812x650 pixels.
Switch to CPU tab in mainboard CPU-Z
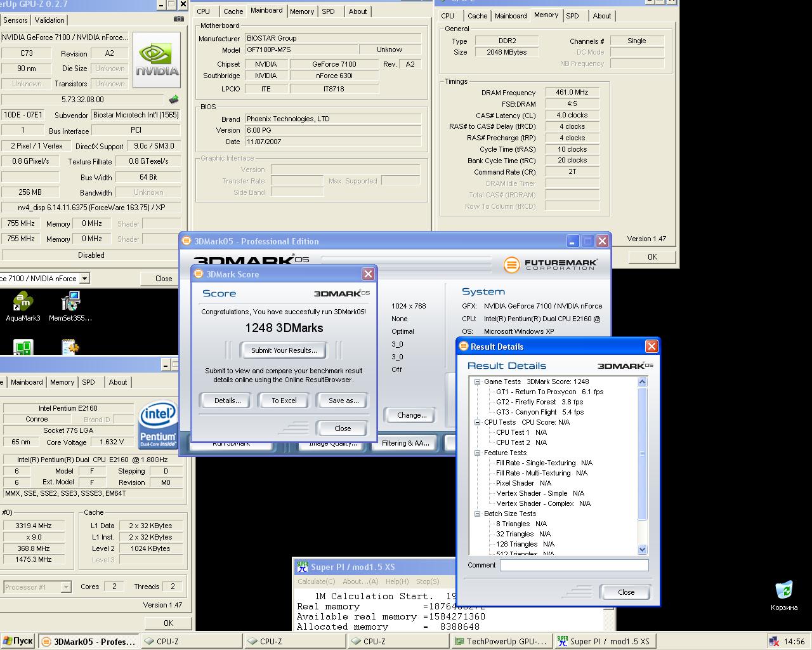tap(203, 11)
